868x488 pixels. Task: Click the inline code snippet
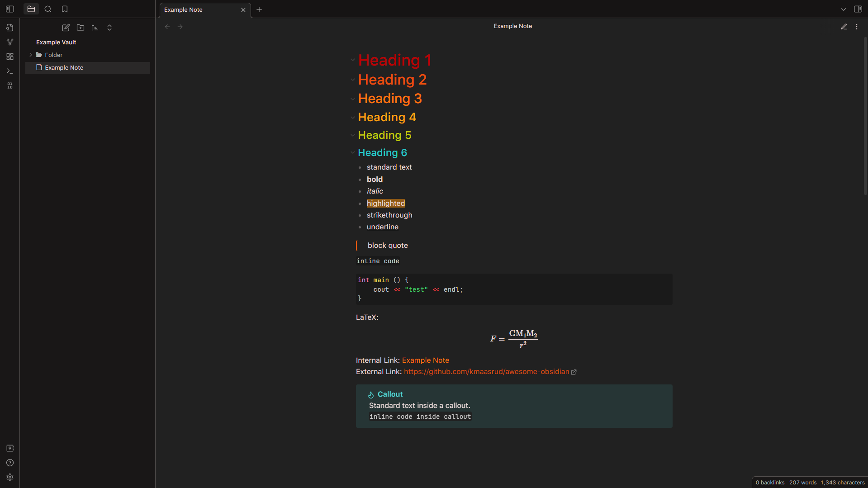click(x=378, y=261)
